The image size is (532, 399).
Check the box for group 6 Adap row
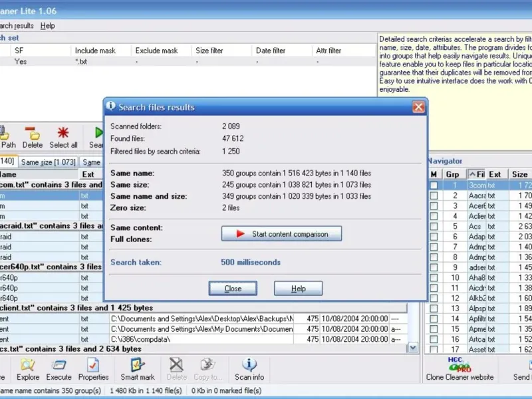click(434, 237)
